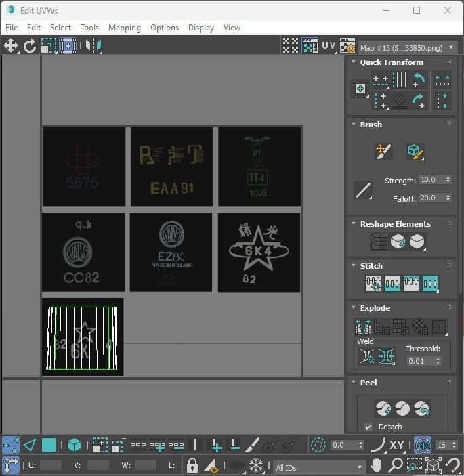The image size is (464, 476).
Task: Open the Mapping menu
Action: 125,28
